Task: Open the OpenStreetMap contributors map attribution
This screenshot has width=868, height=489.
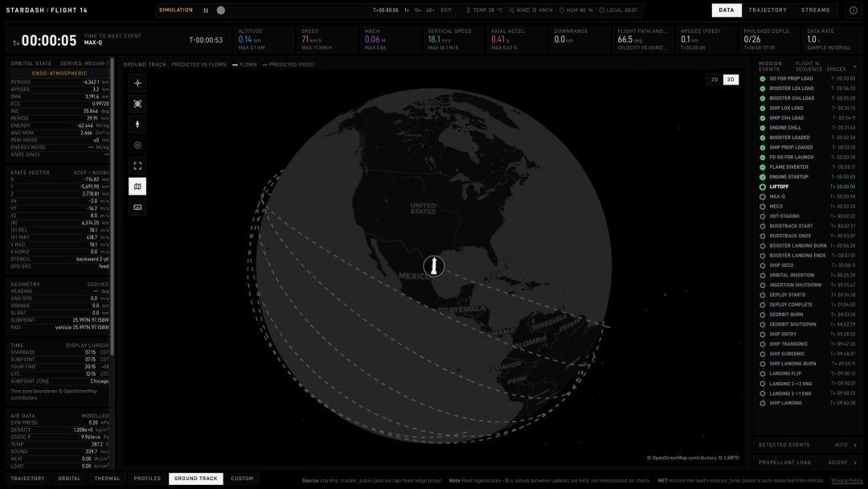Action: (684, 458)
